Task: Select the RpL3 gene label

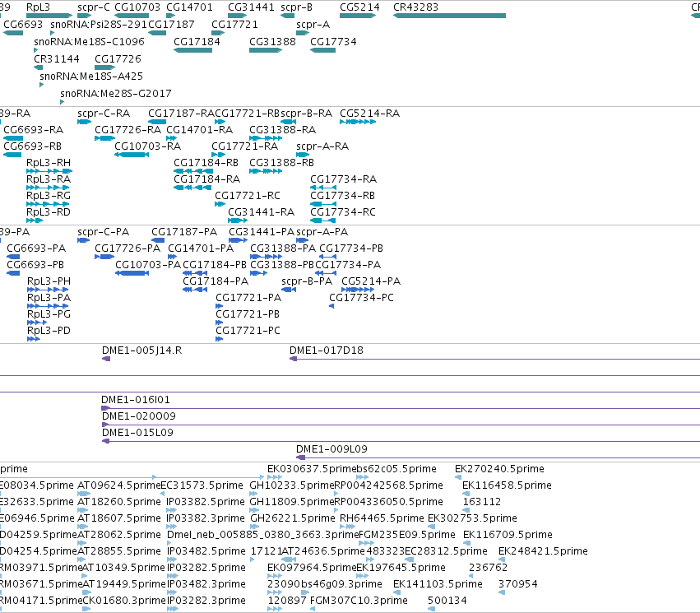Action: click(x=38, y=7)
